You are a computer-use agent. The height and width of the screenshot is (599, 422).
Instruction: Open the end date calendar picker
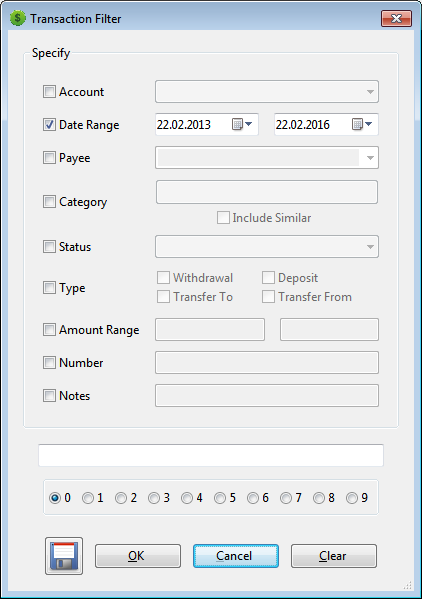coord(362,124)
